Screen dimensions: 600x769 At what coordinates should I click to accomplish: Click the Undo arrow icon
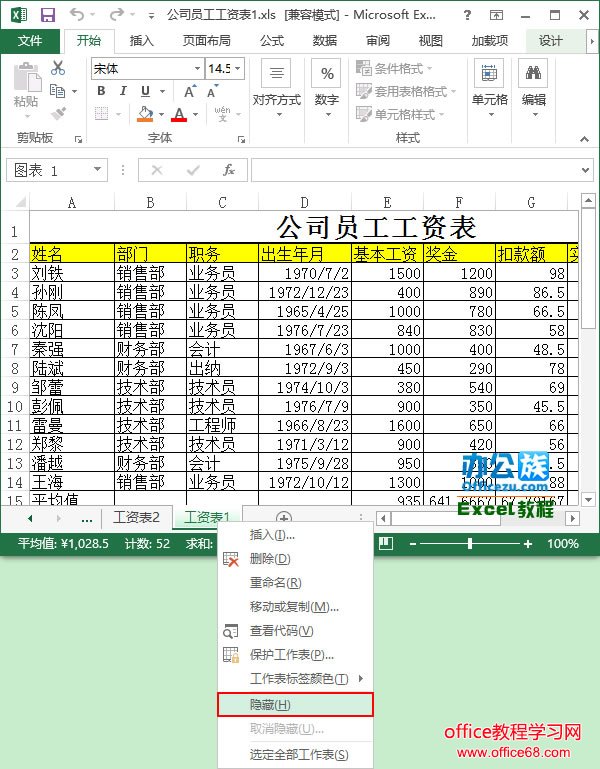pos(77,15)
